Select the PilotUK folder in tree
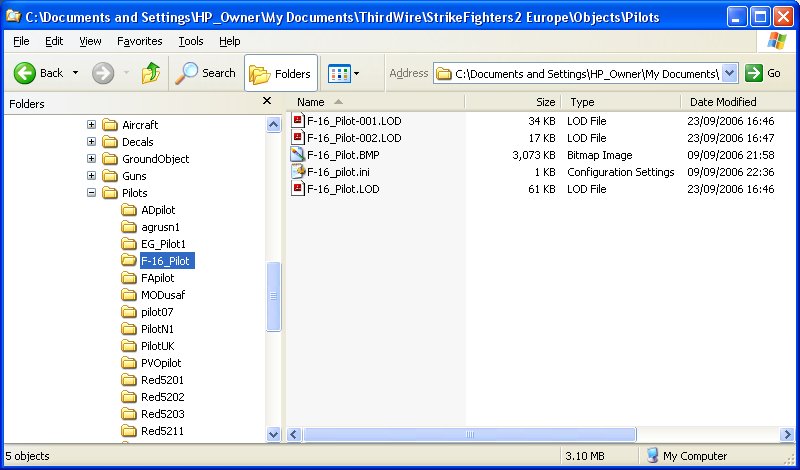 158,346
